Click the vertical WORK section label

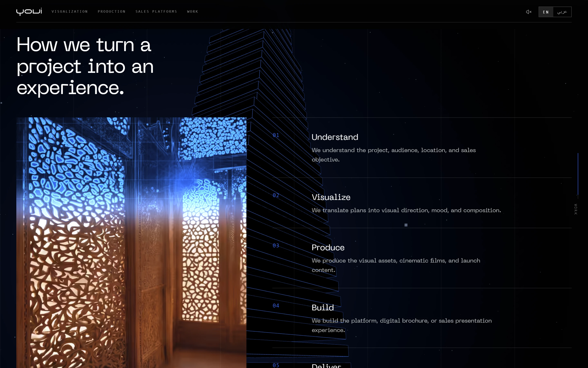[x=576, y=209]
